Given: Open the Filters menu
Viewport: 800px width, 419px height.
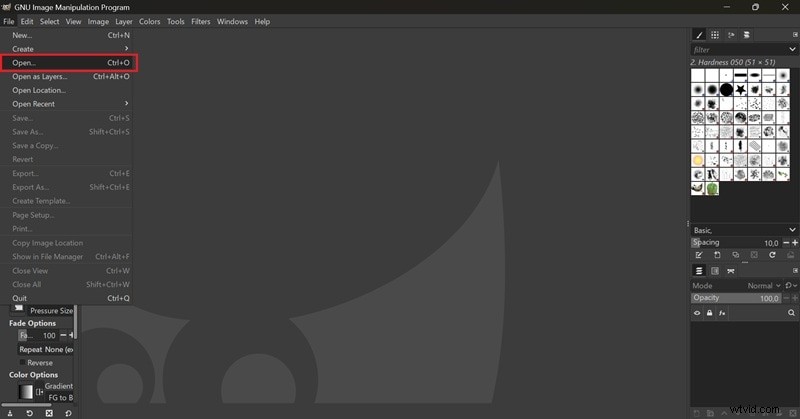Looking at the screenshot, I should click(x=200, y=21).
